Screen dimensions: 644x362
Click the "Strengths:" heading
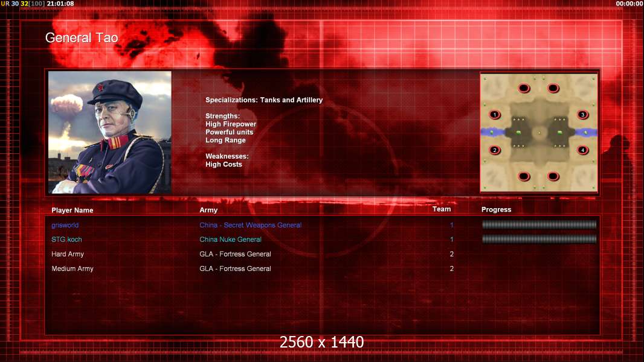(222, 116)
